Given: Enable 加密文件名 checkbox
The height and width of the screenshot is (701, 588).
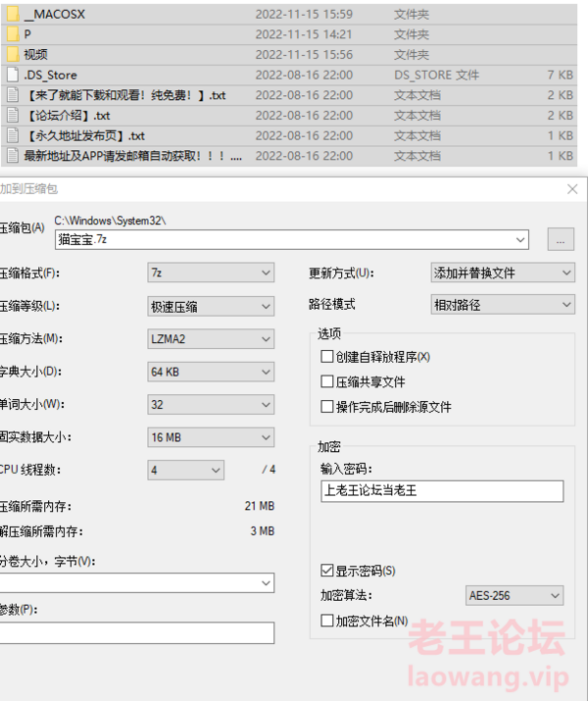Looking at the screenshot, I should tap(327, 621).
